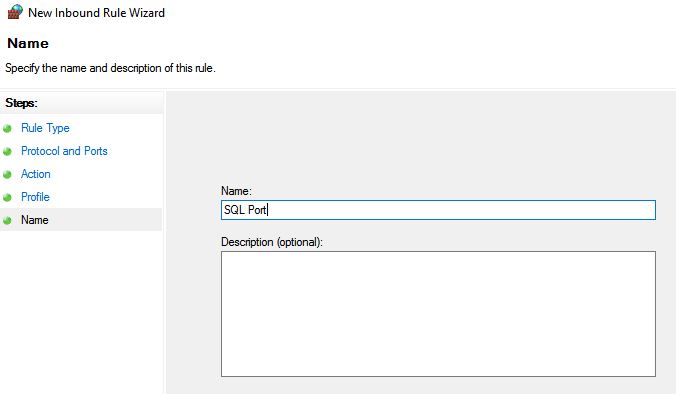Click the firewall icon in title bar

[15, 12]
